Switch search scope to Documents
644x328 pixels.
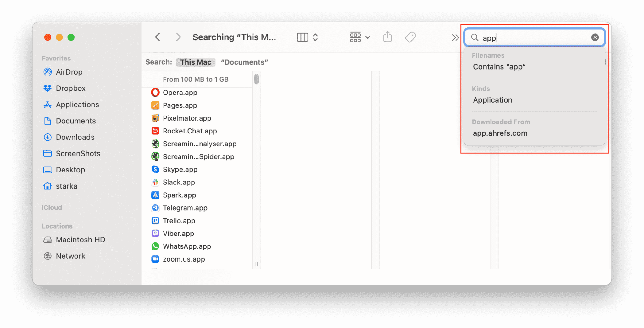(244, 62)
